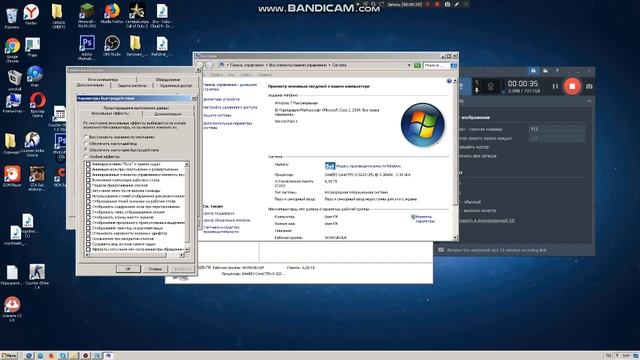Click Отмена in Performance Options dialog

155,269
